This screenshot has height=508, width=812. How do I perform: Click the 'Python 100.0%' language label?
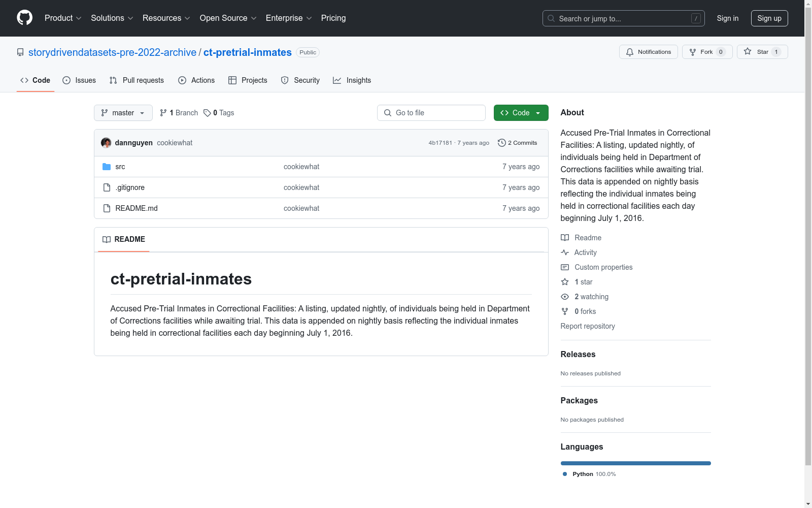click(594, 474)
